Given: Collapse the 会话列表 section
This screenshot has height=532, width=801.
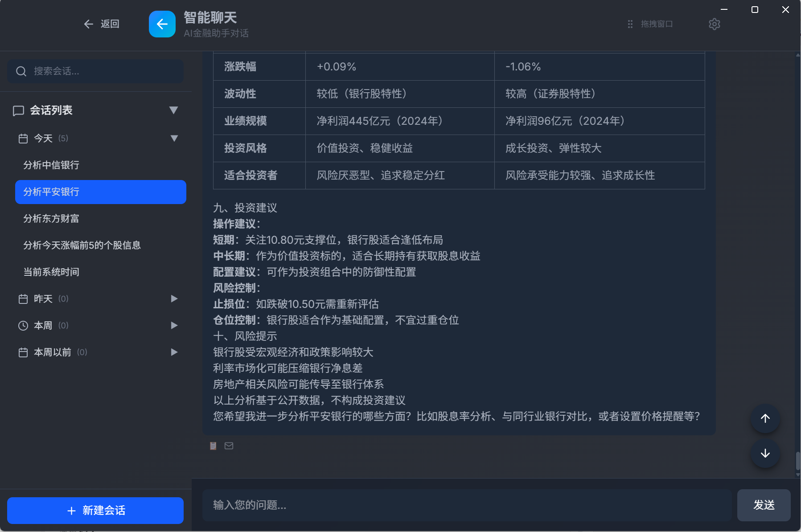Looking at the screenshot, I should [173, 110].
